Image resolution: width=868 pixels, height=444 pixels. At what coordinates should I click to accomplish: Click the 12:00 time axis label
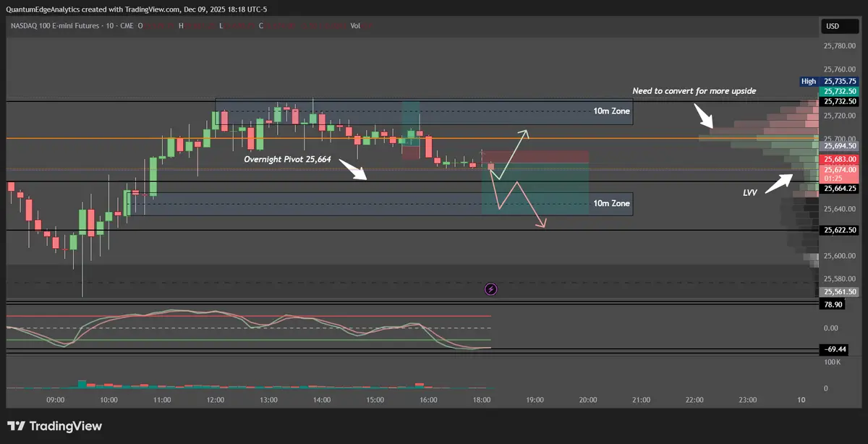(216, 399)
